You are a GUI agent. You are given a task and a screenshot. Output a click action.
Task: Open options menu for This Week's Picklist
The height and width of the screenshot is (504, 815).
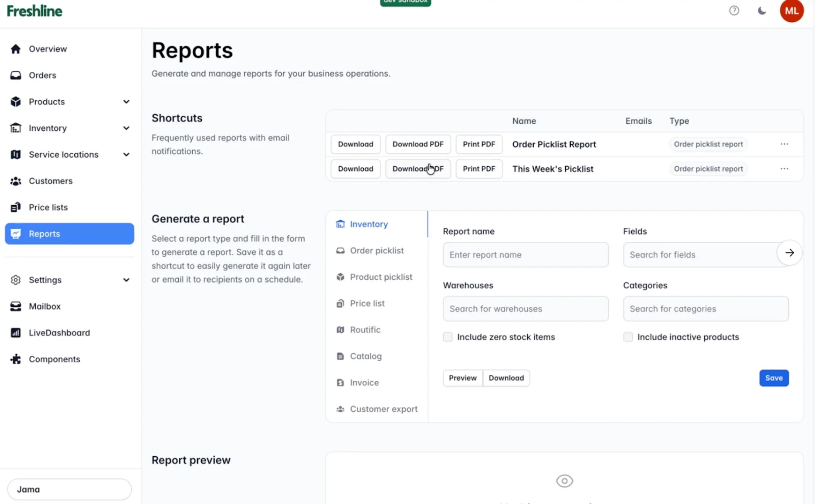coord(784,169)
